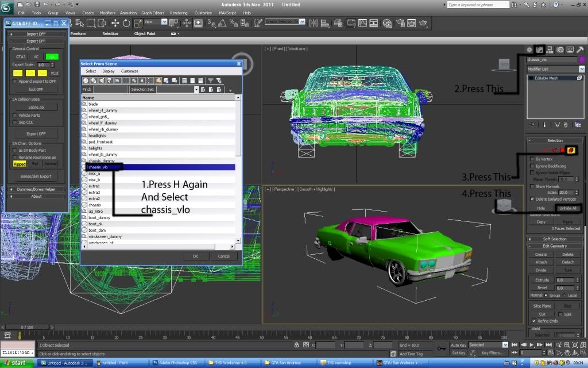Click the Unhide All button

click(x=568, y=208)
